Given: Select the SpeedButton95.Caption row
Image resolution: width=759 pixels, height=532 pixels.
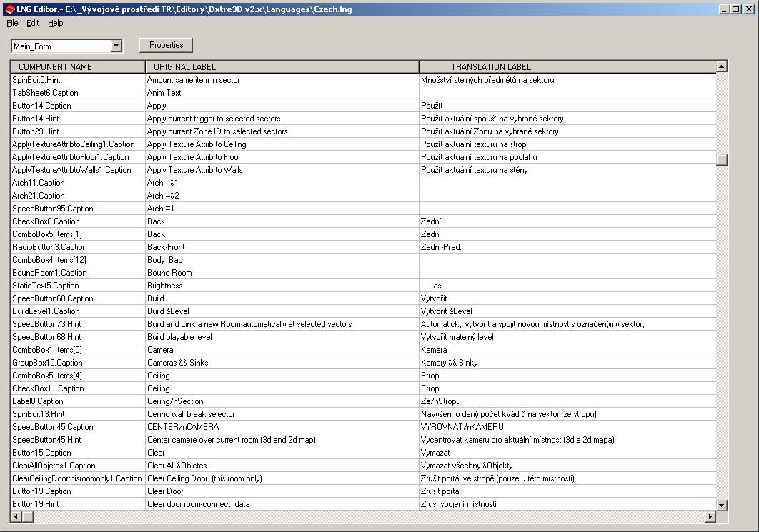Looking at the screenshot, I should pyautogui.click(x=363, y=209).
